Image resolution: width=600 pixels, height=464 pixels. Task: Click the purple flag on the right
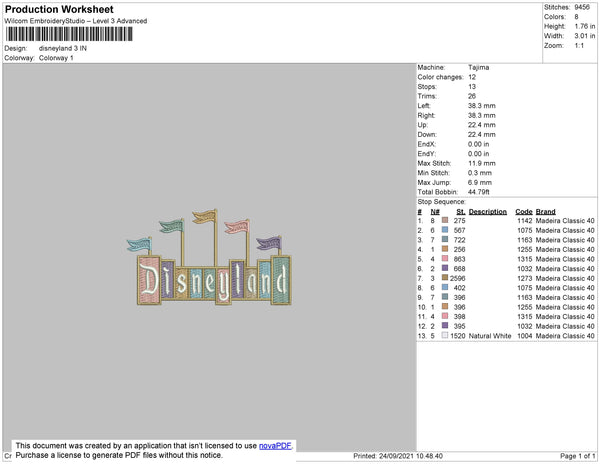tap(268, 243)
